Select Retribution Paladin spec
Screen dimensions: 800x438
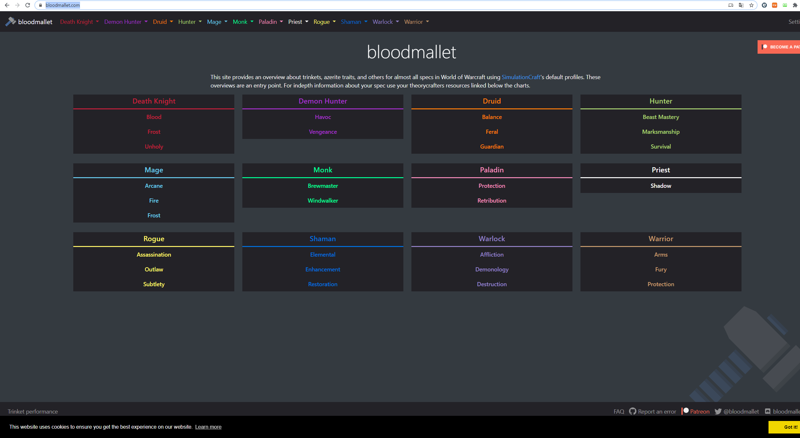(x=492, y=201)
